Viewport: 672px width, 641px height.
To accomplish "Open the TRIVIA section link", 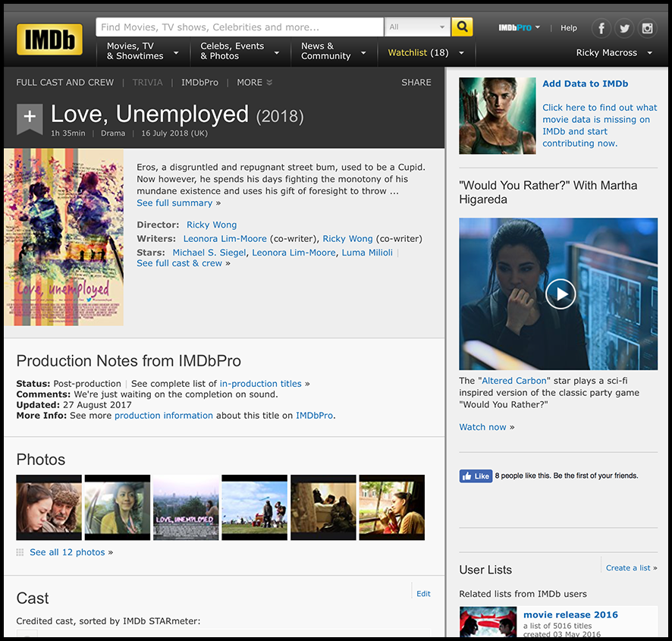I will 147,83.
